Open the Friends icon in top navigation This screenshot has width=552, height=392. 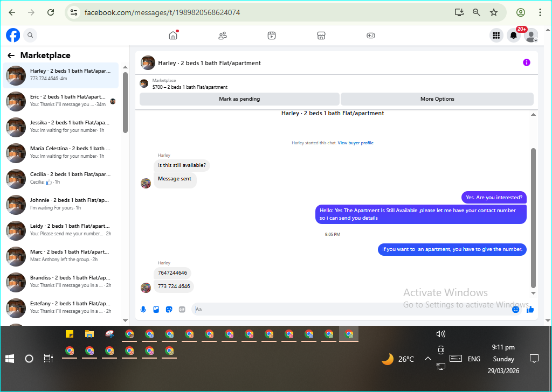pos(223,36)
